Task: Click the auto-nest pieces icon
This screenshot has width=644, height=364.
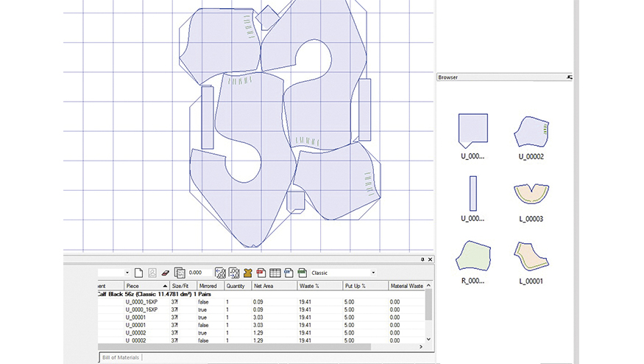Action: [x=220, y=273]
